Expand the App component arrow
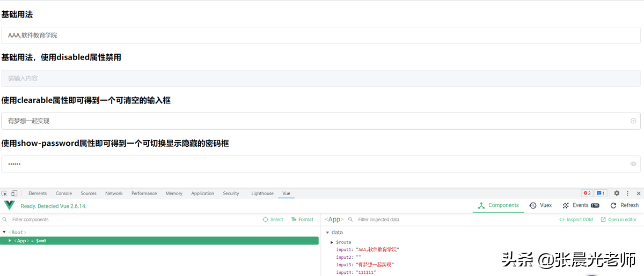The width and height of the screenshot is (644, 276). 10,241
